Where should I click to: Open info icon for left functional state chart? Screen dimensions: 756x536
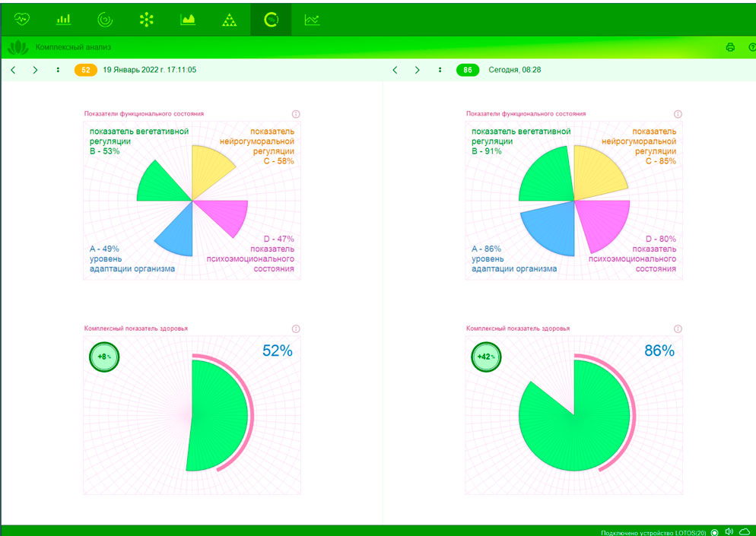point(296,114)
